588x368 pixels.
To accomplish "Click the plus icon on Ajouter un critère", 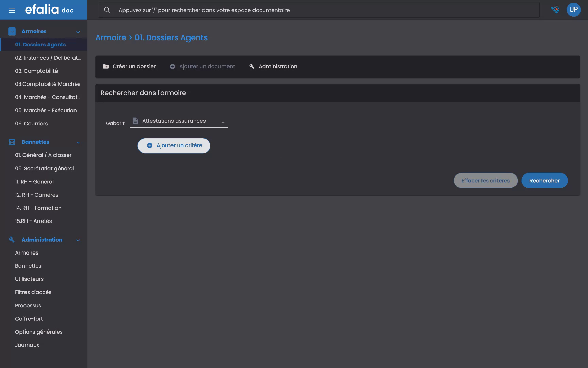I will tap(149, 145).
